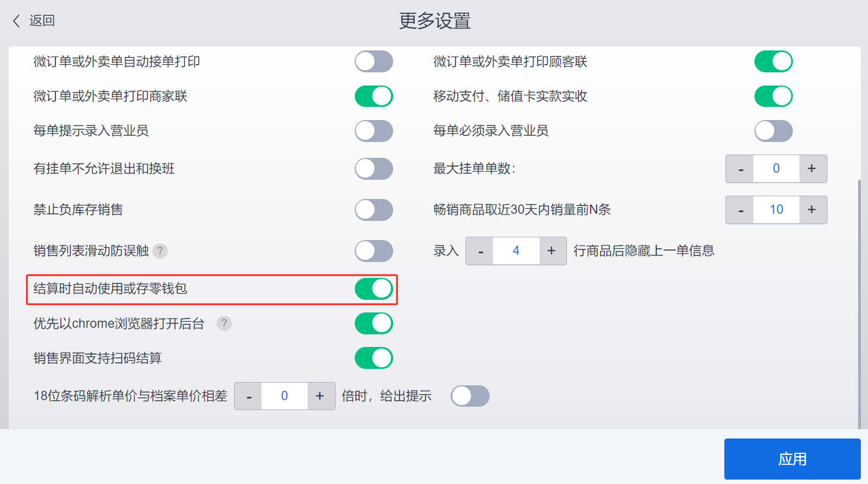Decrease 最大挂单单数 with minus button

click(740, 169)
